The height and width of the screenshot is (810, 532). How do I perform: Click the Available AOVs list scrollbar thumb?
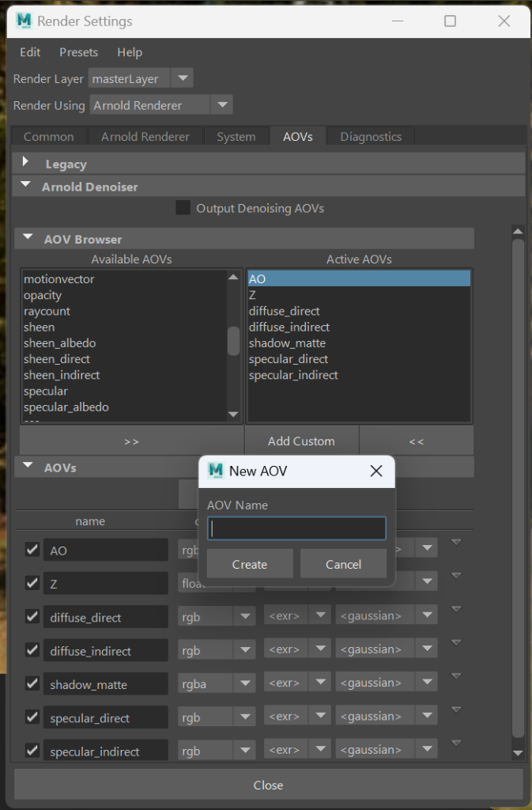(x=233, y=341)
